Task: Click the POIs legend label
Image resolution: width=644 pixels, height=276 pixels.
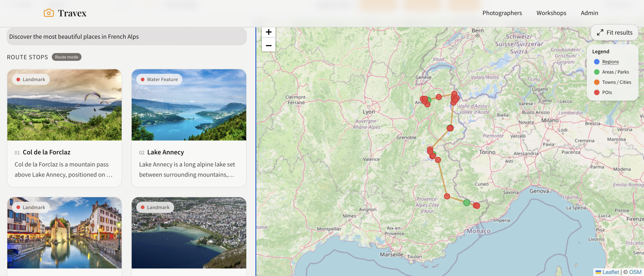Action: point(607,93)
